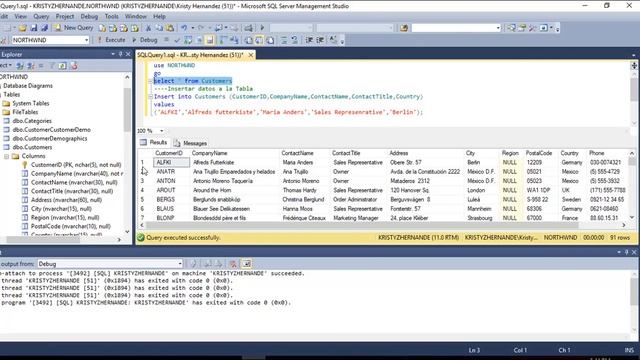The image size is (640, 360).
Task: Click Object Explorer refresh icon
Action: [62, 66]
